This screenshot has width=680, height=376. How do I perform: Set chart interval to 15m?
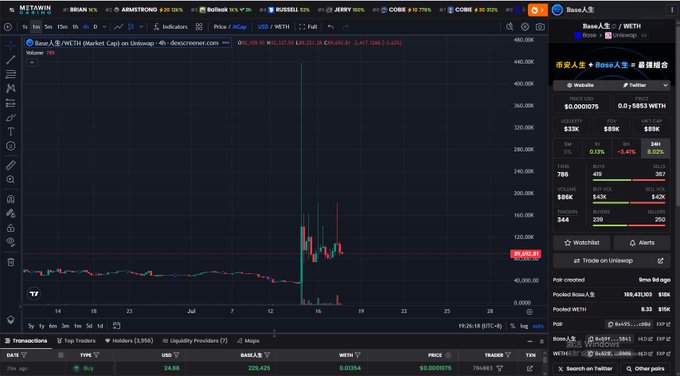point(62,27)
